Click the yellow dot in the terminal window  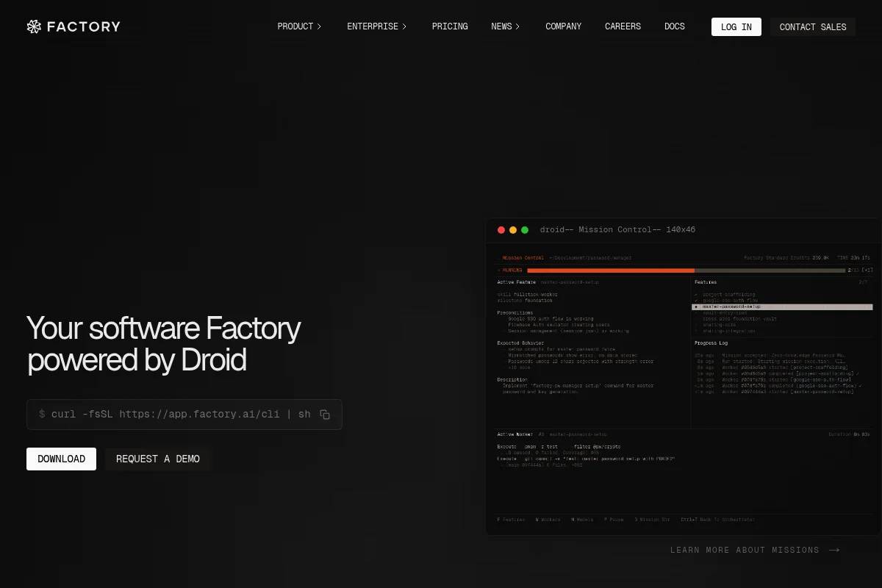(x=513, y=230)
